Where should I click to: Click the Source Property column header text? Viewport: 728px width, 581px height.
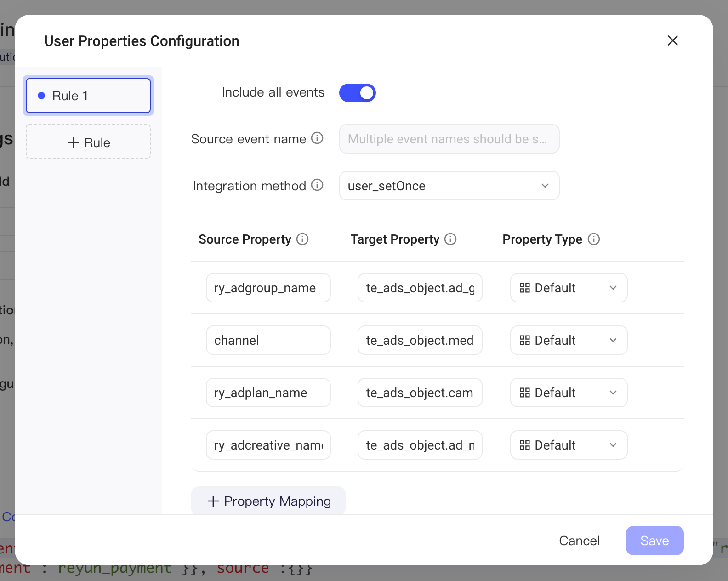[x=245, y=239]
